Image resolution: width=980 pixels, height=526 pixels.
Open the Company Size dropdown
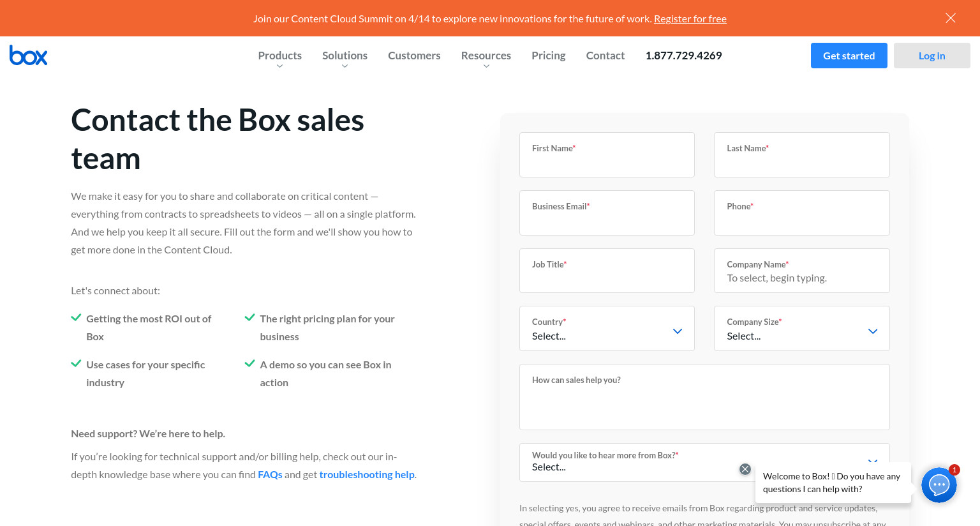point(802,328)
